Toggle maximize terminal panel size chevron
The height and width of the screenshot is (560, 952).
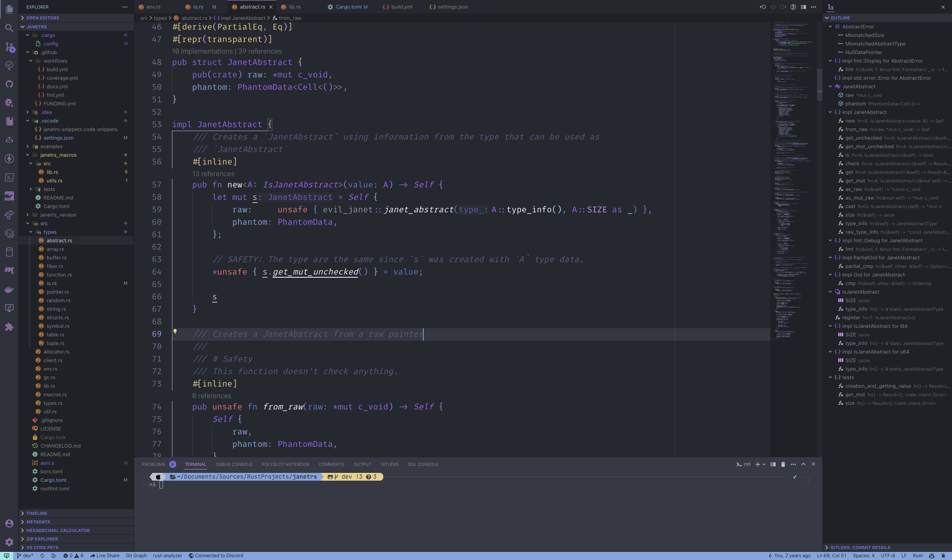click(803, 464)
